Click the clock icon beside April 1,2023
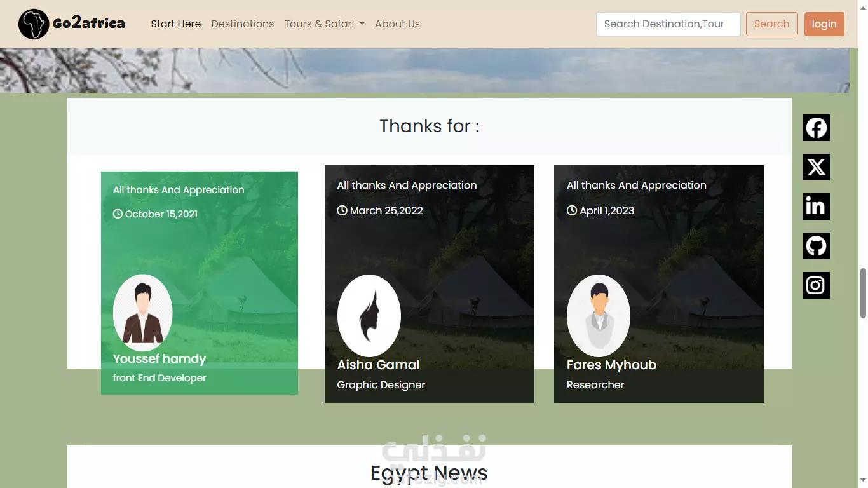Image resolution: width=868 pixels, height=488 pixels. coord(572,210)
